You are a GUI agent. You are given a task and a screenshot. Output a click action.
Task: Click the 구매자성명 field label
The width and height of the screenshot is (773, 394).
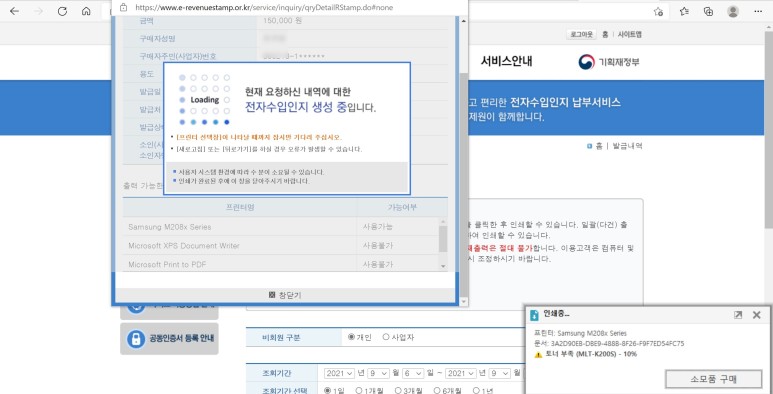tap(157, 39)
